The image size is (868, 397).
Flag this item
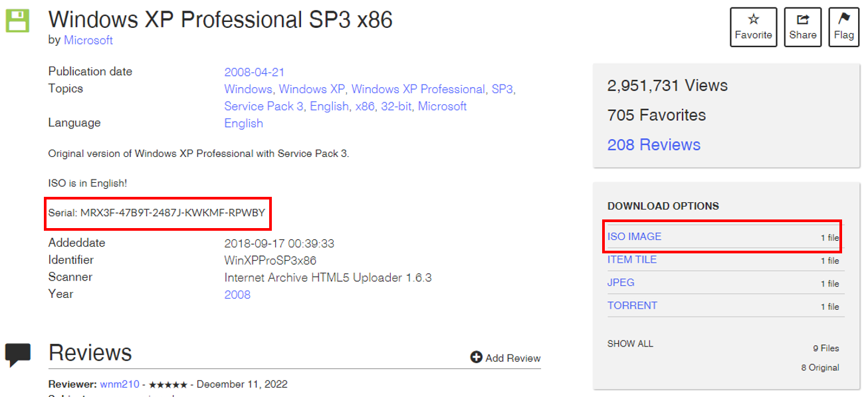843,27
